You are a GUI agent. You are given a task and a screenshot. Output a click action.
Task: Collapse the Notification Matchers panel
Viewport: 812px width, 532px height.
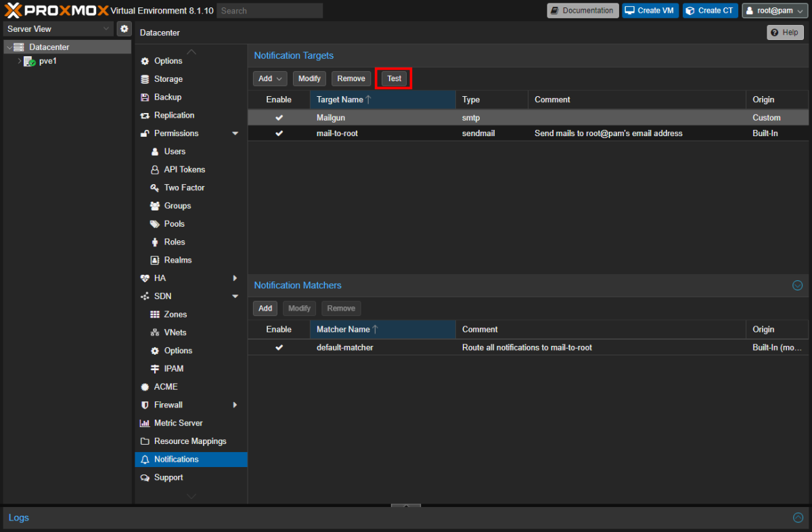coord(797,286)
